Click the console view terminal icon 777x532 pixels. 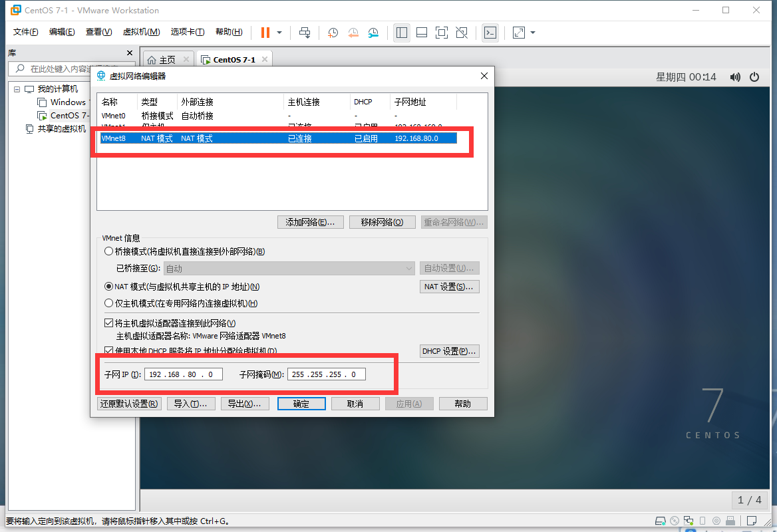(x=490, y=33)
